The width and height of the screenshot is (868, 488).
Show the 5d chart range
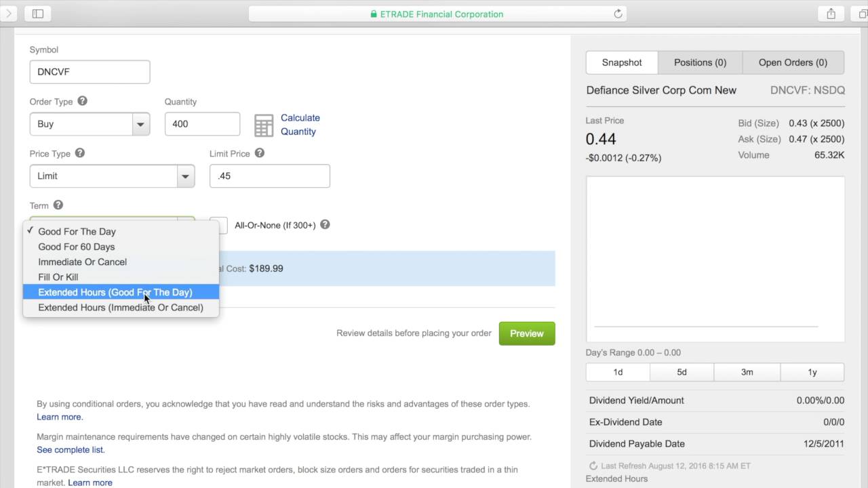(x=682, y=372)
